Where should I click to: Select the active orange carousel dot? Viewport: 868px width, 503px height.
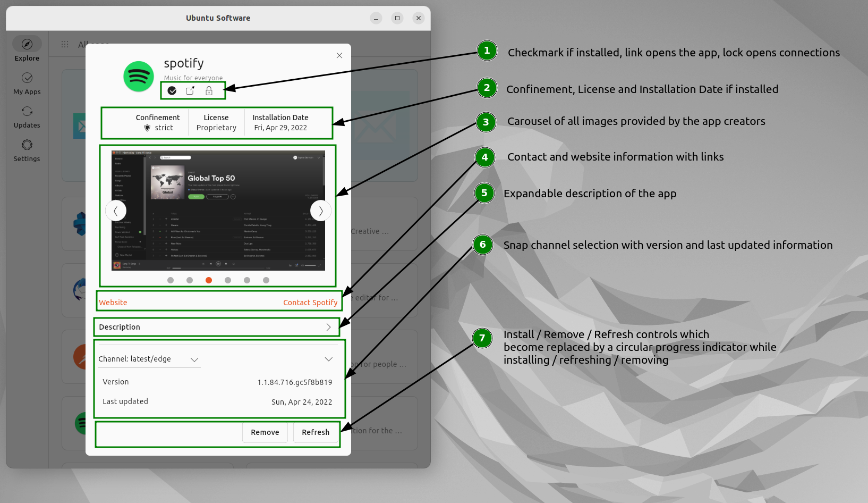tap(209, 280)
